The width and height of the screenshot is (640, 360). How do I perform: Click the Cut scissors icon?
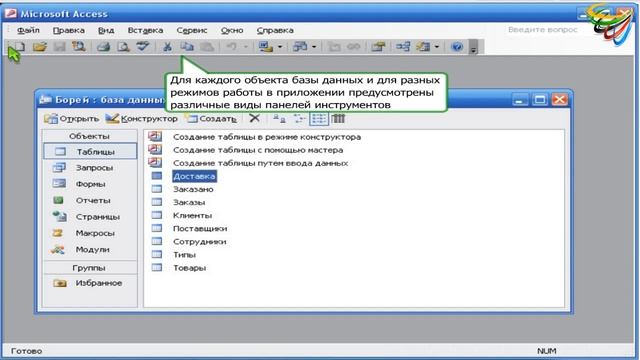[x=167, y=47]
